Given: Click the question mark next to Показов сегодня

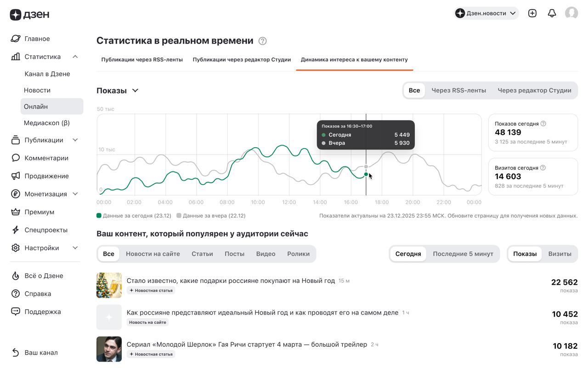Looking at the screenshot, I should click(543, 123).
